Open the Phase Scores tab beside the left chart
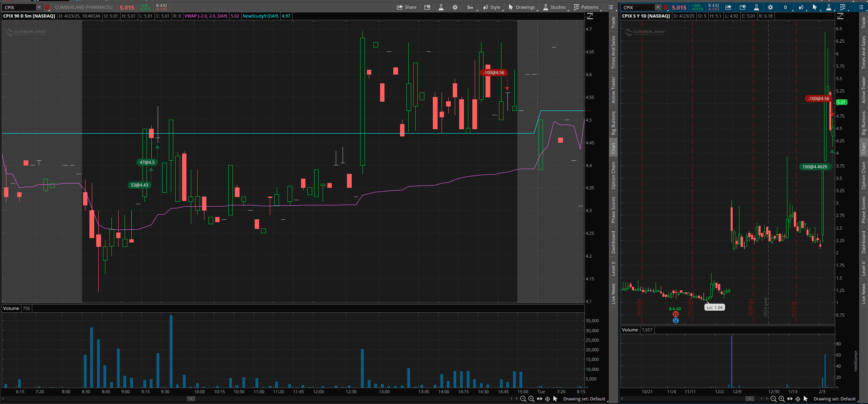The image size is (868, 404). [613, 210]
